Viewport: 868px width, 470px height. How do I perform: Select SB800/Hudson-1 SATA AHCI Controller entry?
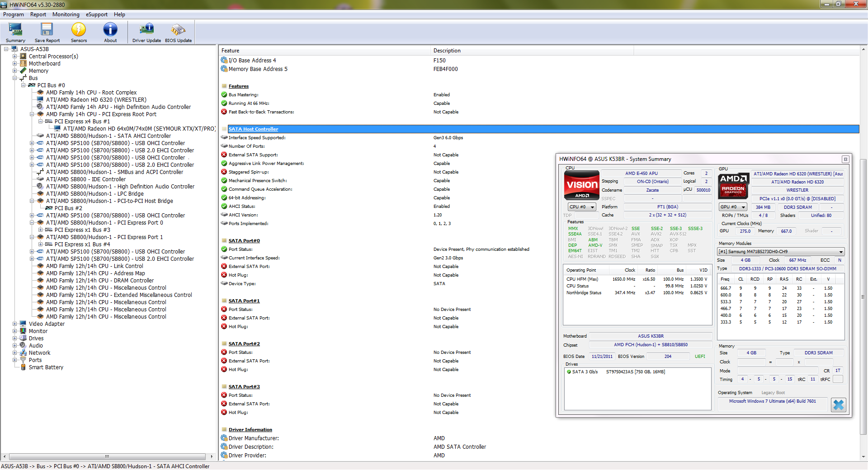pos(108,136)
